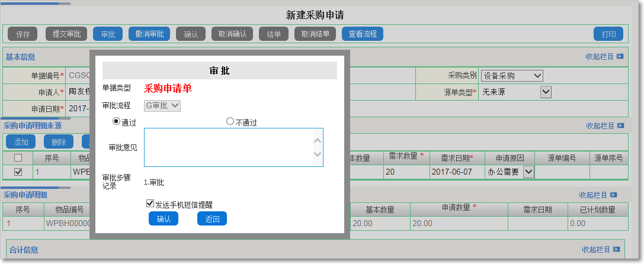Click the 基本信息 section title
Screen dimensions: 644x264
[x=20, y=57]
